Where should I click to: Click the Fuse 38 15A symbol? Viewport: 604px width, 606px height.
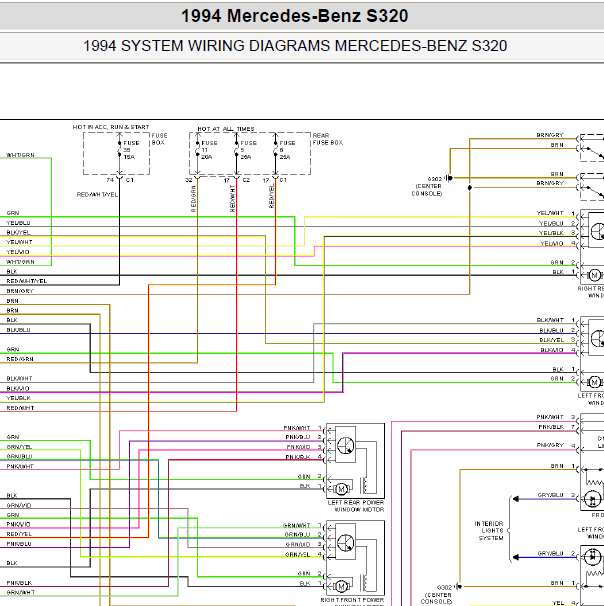pos(119,149)
